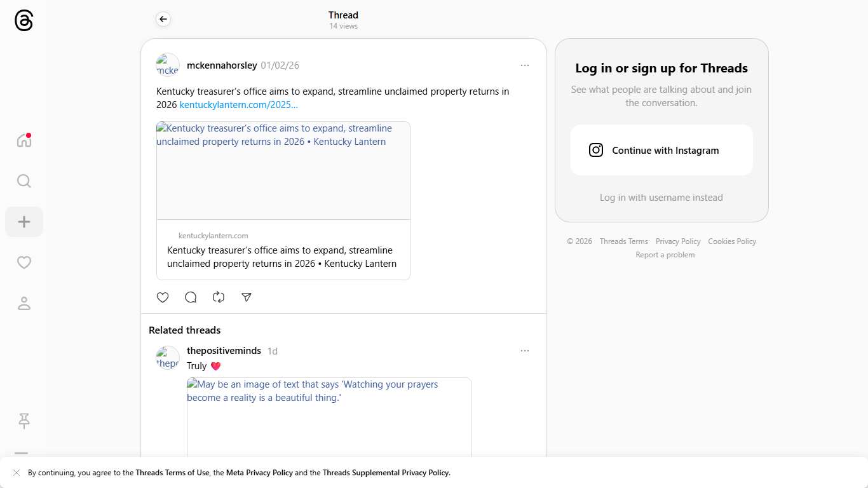This screenshot has height=488, width=868.
Task: Click Continue with Instagram button
Action: coord(661,151)
